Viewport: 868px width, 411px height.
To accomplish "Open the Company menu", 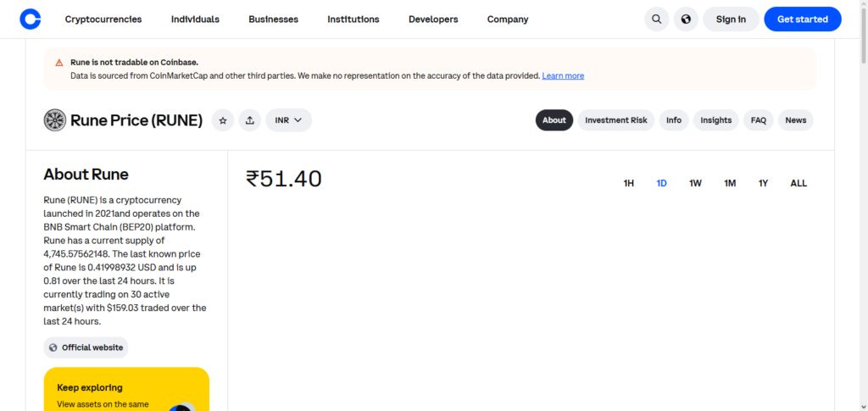I will tap(508, 19).
